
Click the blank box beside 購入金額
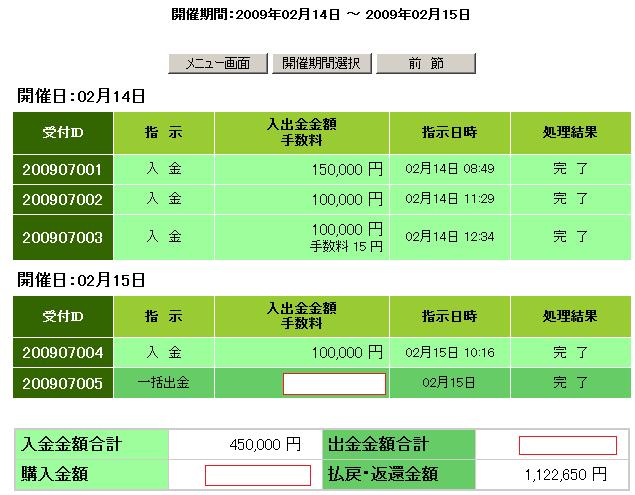(258, 475)
